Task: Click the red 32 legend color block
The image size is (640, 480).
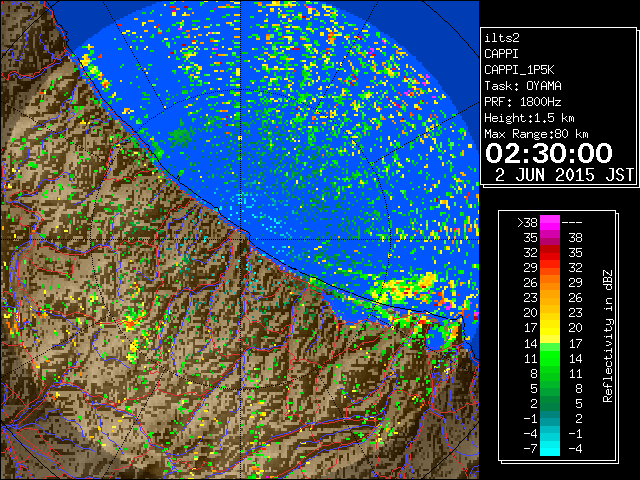Action: click(x=550, y=253)
